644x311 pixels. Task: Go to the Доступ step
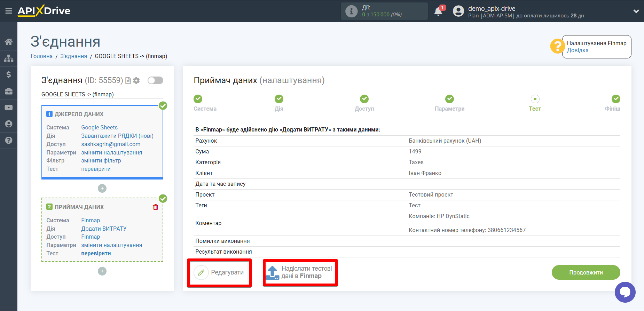[364, 99]
